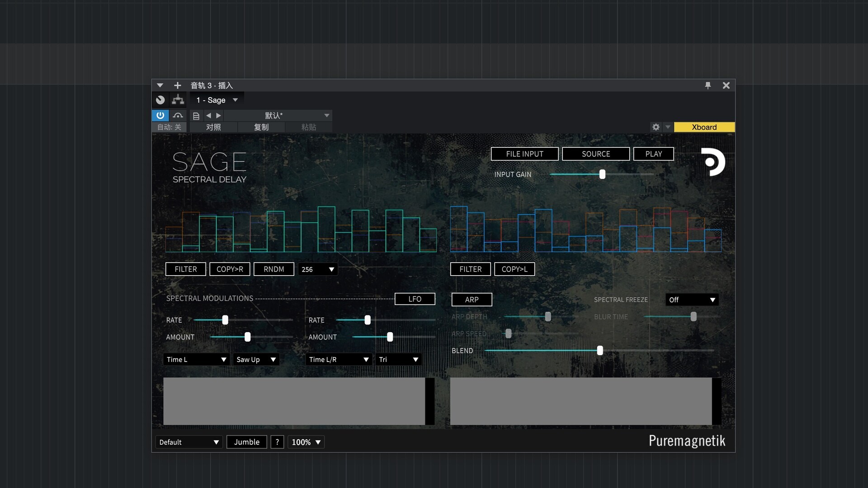Image resolution: width=868 pixels, height=488 pixels.
Task: Open the 默认* preset dropdown
Action: (x=278, y=116)
